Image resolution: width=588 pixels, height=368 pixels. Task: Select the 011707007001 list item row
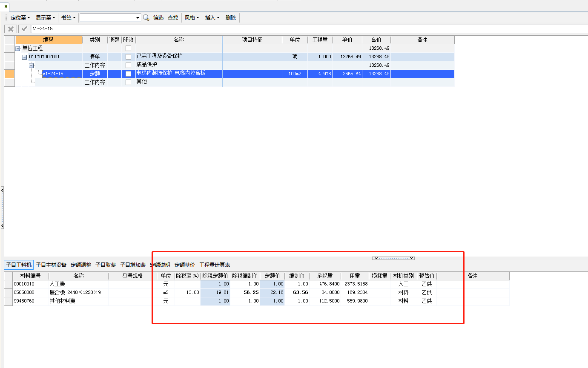[x=235, y=57]
